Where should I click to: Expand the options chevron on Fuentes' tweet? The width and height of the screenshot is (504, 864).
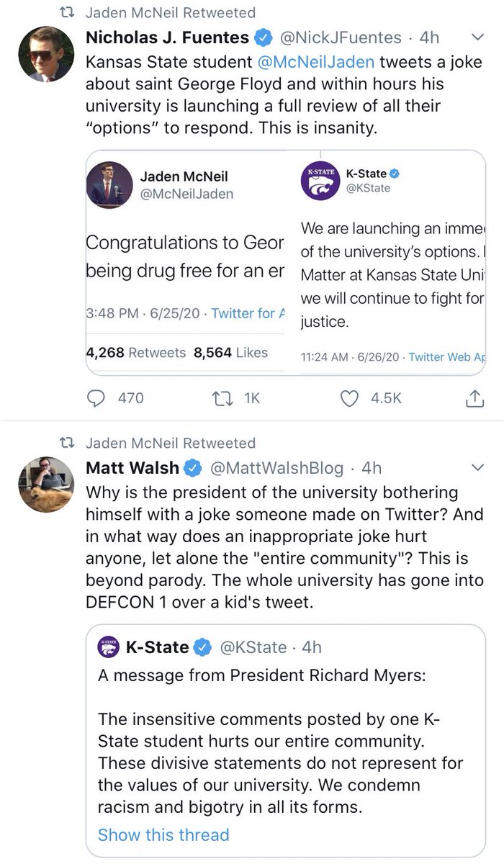[x=477, y=37]
